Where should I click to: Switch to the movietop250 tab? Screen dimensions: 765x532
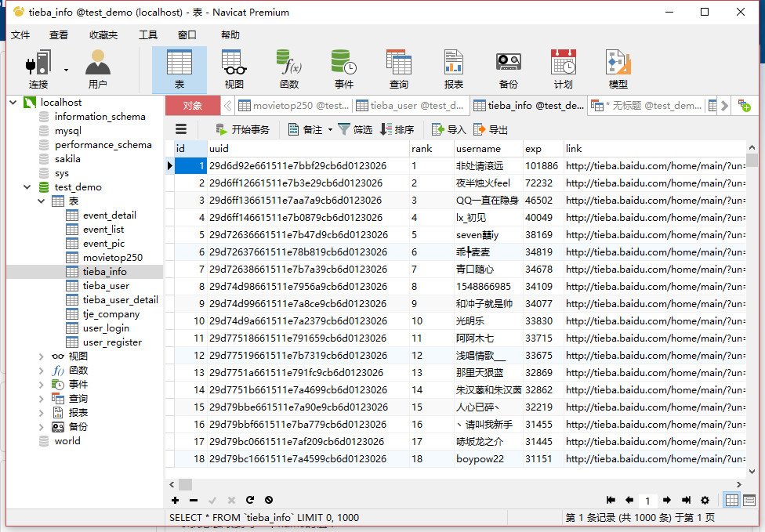click(294, 105)
